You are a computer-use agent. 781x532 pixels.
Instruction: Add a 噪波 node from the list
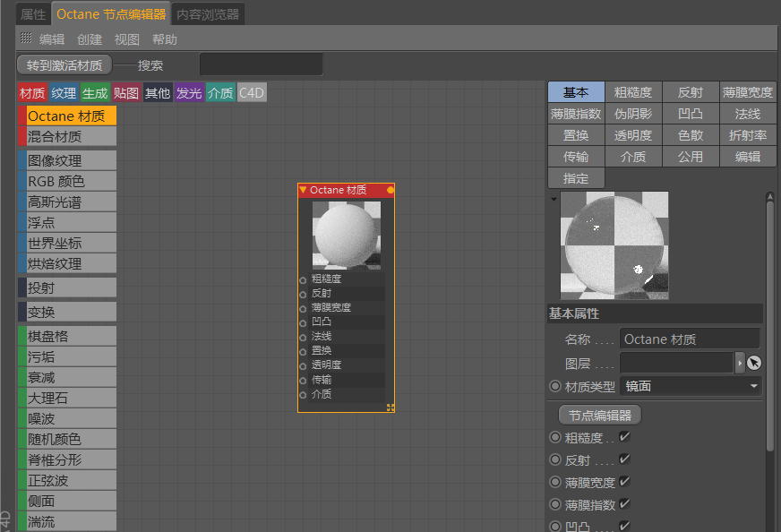[x=67, y=418]
